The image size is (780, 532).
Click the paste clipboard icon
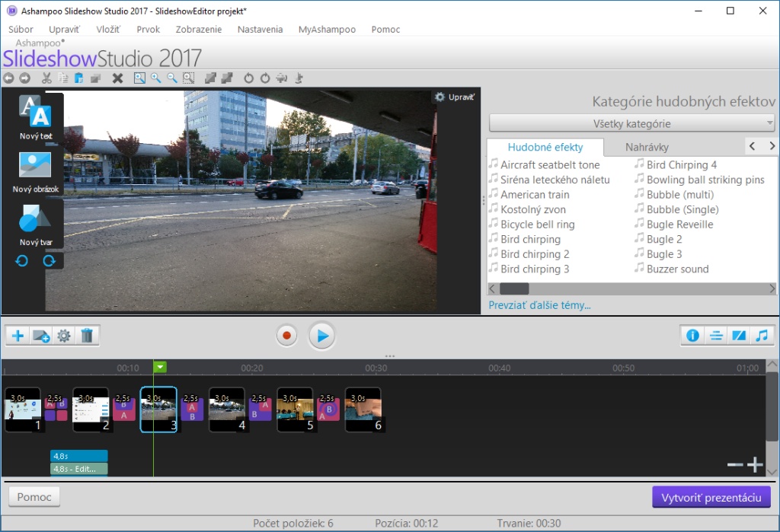click(79, 78)
